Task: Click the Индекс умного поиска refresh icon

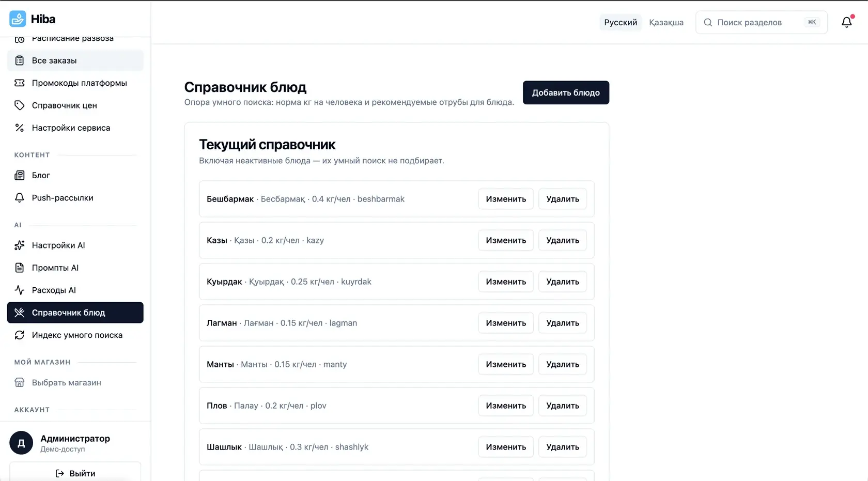Action: pos(20,335)
